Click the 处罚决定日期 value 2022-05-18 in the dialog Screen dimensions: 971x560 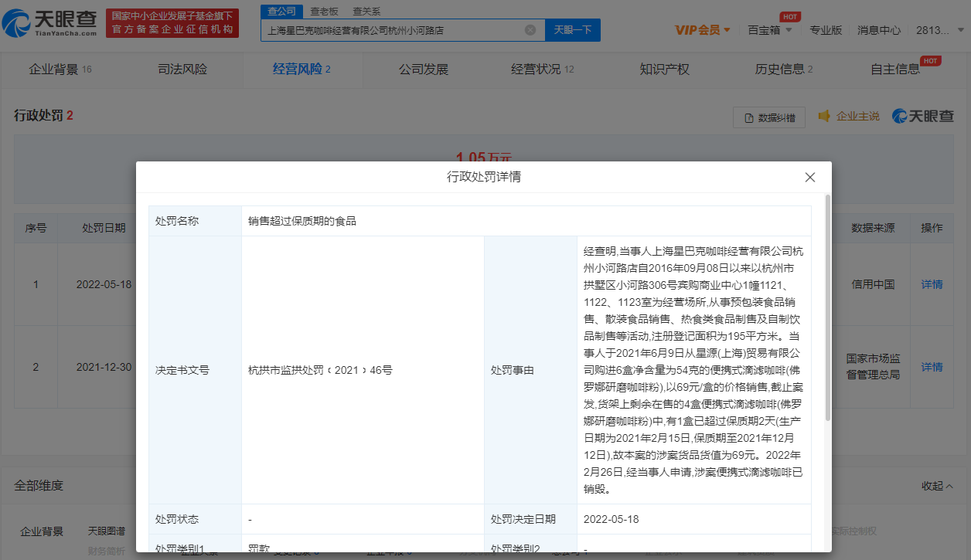pyautogui.click(x=611, y=519)
